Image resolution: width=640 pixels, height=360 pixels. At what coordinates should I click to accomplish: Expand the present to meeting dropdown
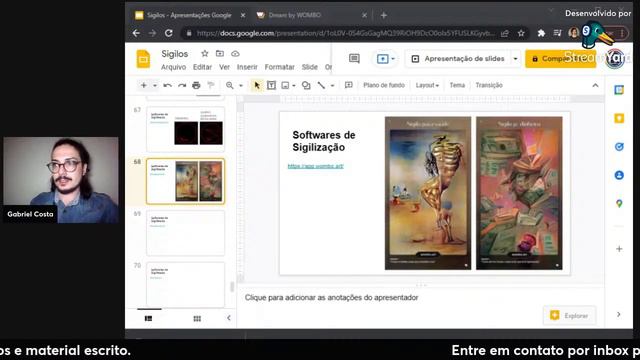pyautogui.click(x=393, y=59)
